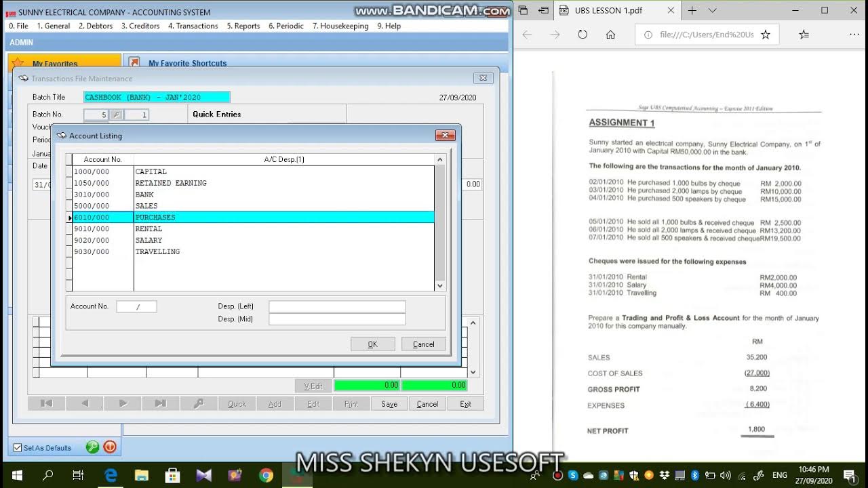Click the My Favorite Shortcuts icon
Image resolution: width=868 pixels, height=488 pixels.
[x=134, y=62]
